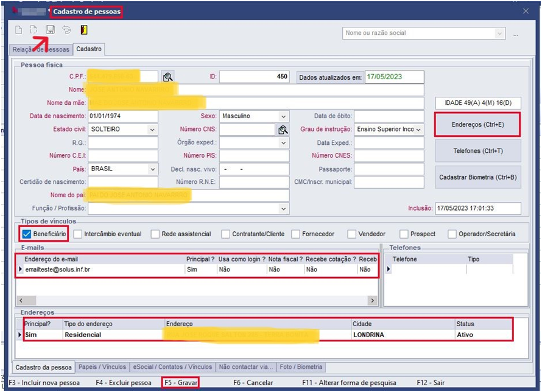Click F4 - Excluir pessoa
Screen dimensions: 542x392
coord(124,383)
